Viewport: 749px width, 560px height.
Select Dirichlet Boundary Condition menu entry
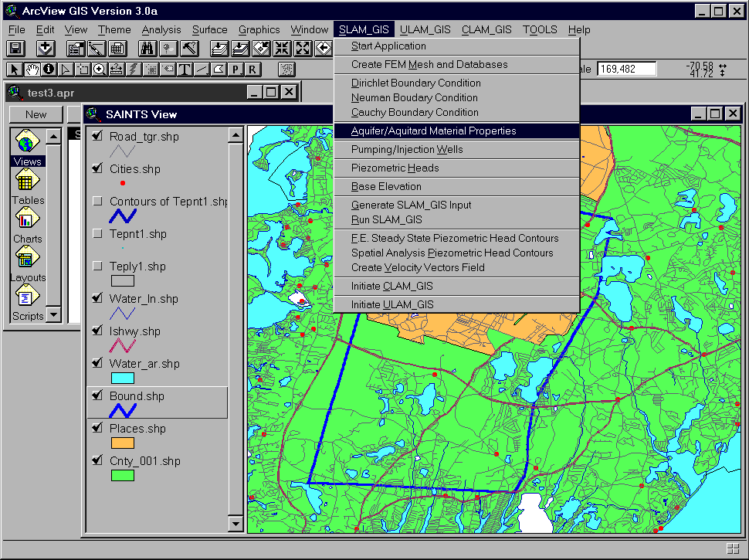(x=456, y=83)
